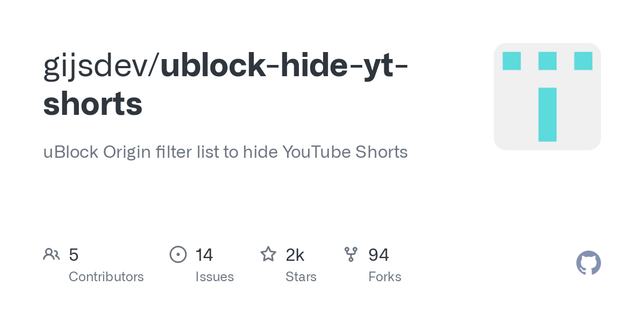Open the GitHub Octocat logo
The width and height of the screenshot is (644, 322).
(588, 263)
